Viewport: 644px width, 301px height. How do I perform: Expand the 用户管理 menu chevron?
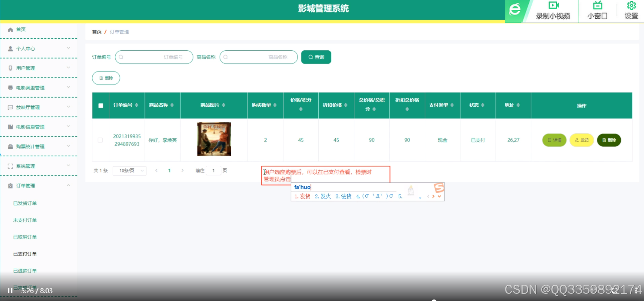pos(68,68)
